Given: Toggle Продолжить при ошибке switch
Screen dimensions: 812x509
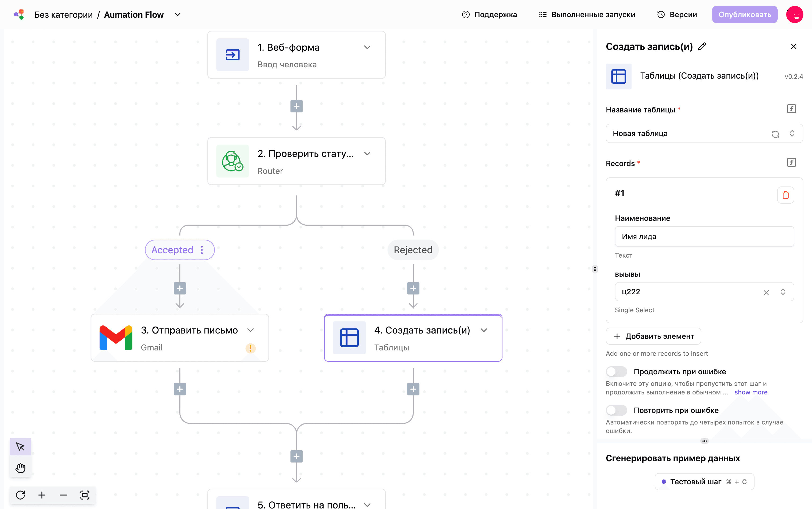Looking at the screenshot, I should 616,372.
